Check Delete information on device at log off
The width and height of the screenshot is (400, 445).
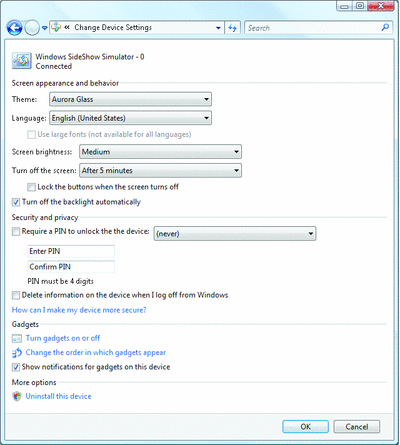(16, 295)
